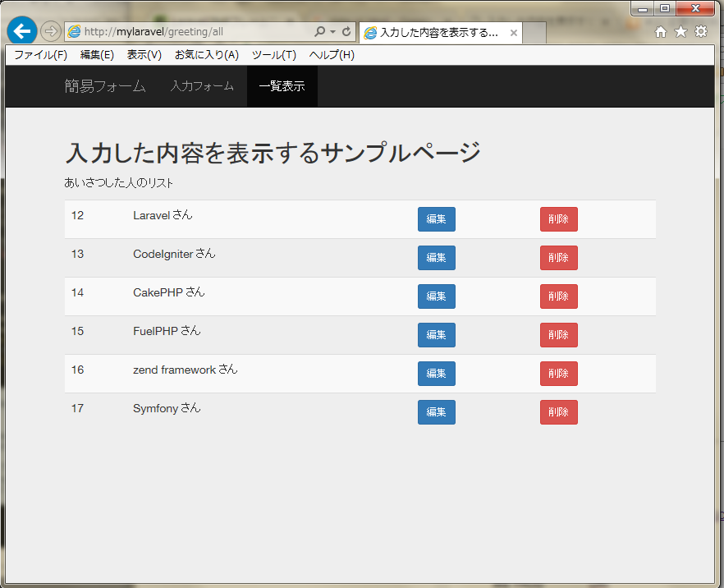The height and width of the screenshot is (588, 724).
Task: Open the ツール(T) menu
Action: pos(273,55)
